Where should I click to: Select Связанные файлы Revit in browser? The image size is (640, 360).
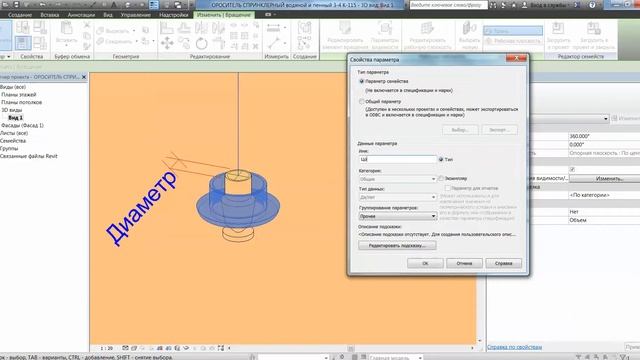(x=29, y=156)
